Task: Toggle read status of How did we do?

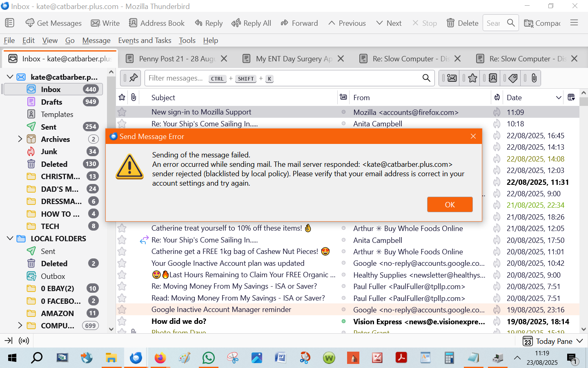Action: pyautogui.click(x=343, y=322)
